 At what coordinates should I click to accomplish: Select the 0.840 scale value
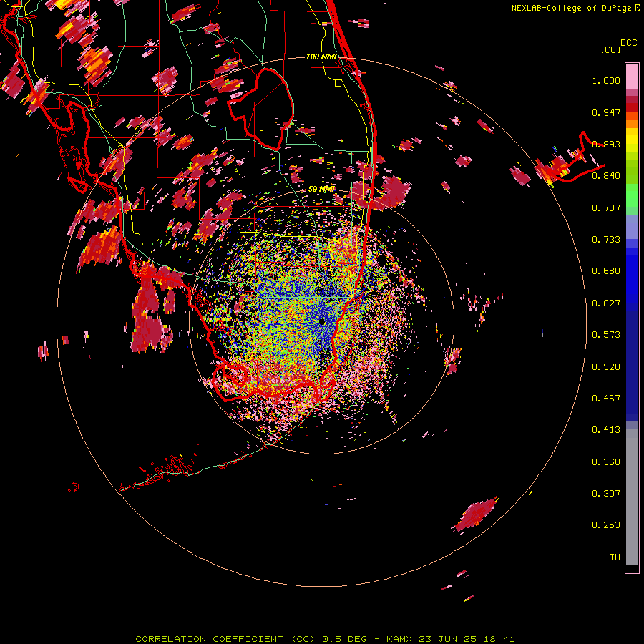coord(606,176)
